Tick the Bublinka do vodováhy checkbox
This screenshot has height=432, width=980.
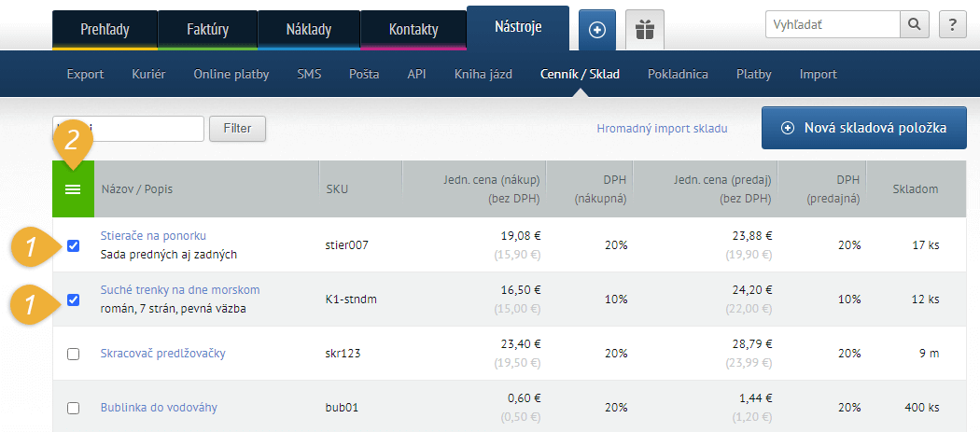pyautogui.click(x=74, y=408)
